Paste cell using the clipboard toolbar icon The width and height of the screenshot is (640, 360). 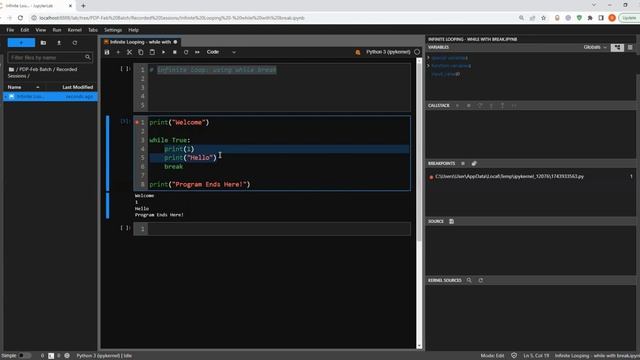152,52
